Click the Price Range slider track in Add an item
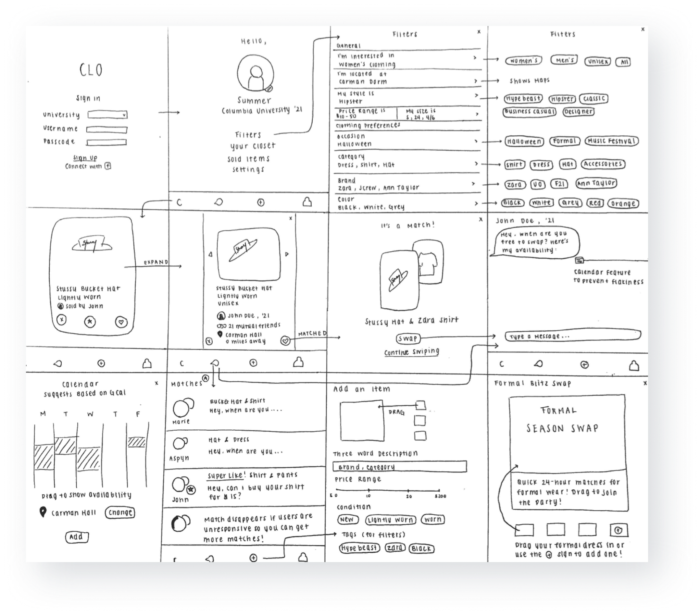The width and height of the screenshot is (700, 614). (x=388, y=490)
